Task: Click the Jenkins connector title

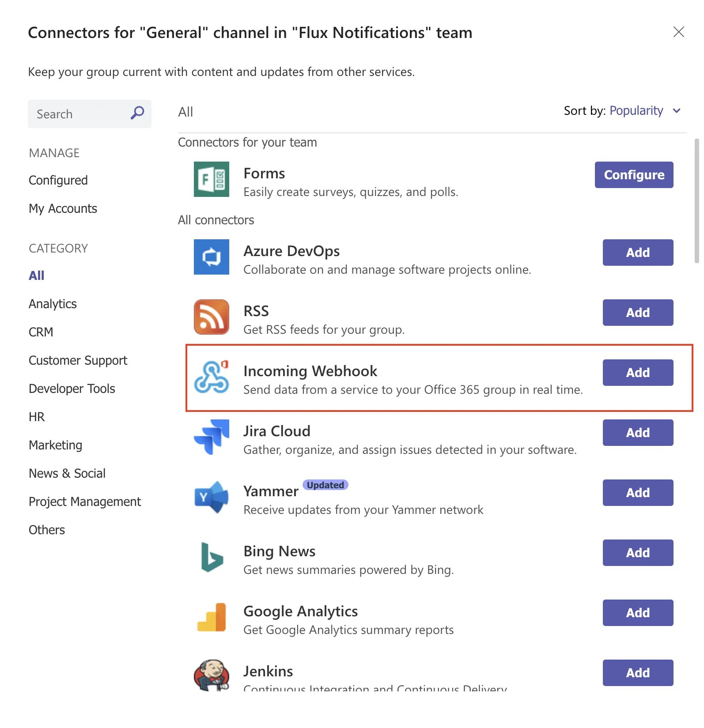Action: click(268, 671)
